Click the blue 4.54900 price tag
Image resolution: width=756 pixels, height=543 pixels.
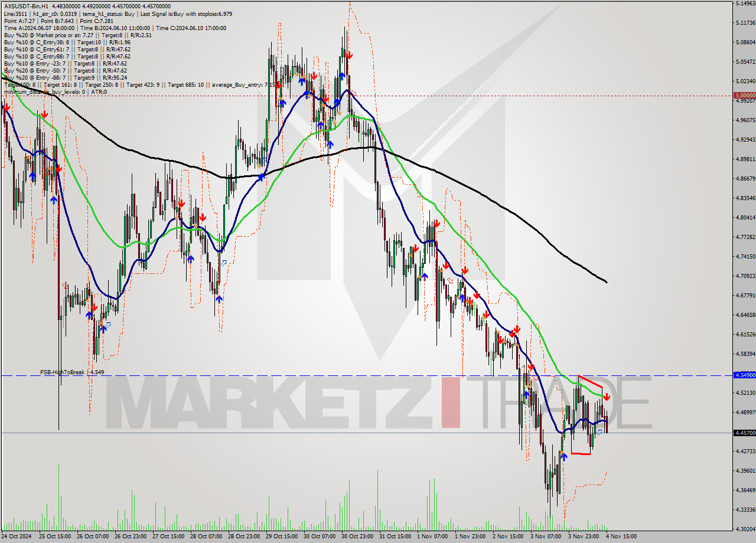[x=744, y=375]
